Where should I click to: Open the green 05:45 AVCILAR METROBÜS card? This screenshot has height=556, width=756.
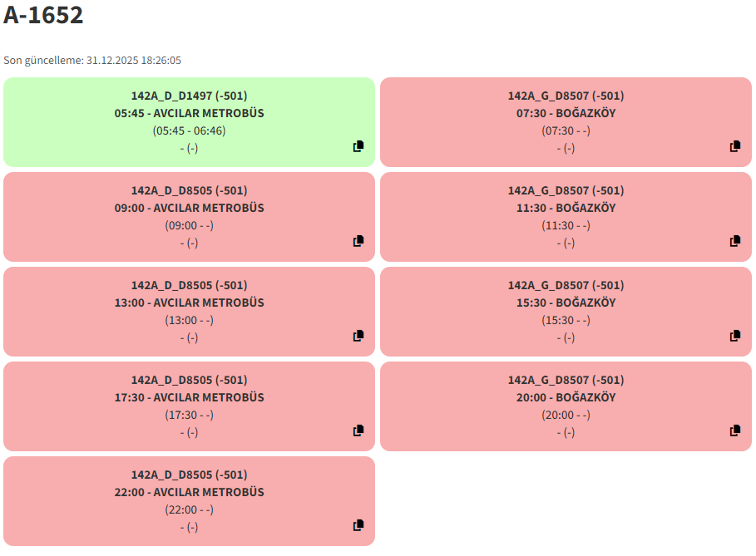(189, 113)
